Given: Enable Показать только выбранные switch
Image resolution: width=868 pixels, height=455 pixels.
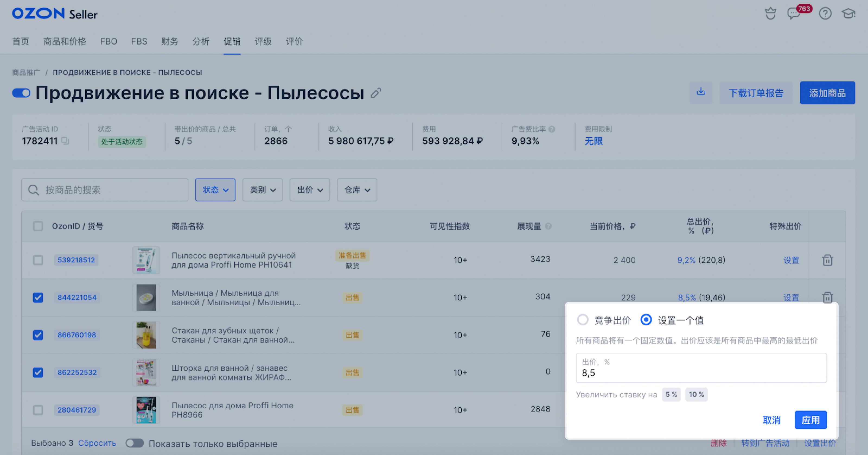Looking at the screenshot, I should click(x=135, y=443).
